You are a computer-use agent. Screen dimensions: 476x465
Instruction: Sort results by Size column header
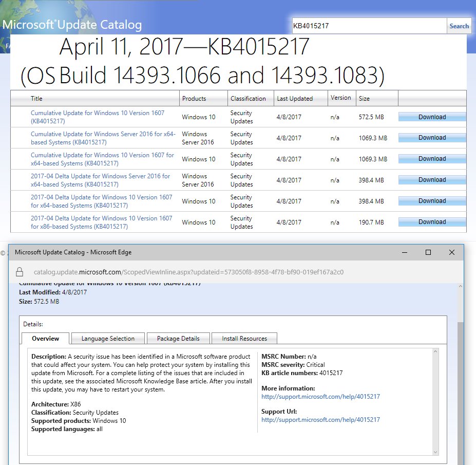(x=364, y=99)
